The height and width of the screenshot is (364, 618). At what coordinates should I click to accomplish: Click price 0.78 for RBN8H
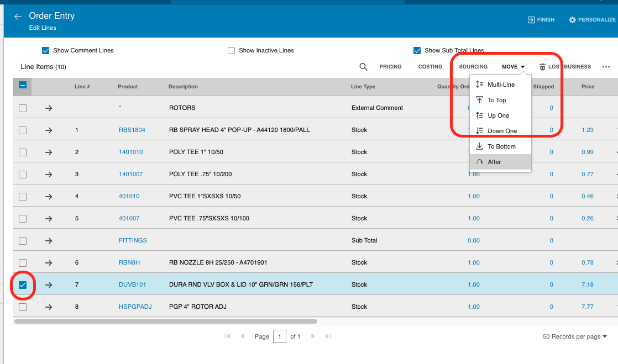click(x=587, y=262)
